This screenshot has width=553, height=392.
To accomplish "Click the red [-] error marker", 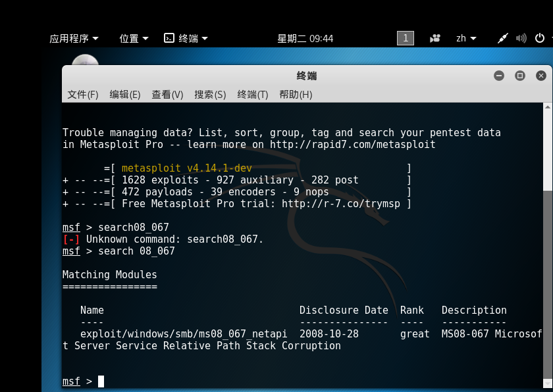I will (71, 239).
